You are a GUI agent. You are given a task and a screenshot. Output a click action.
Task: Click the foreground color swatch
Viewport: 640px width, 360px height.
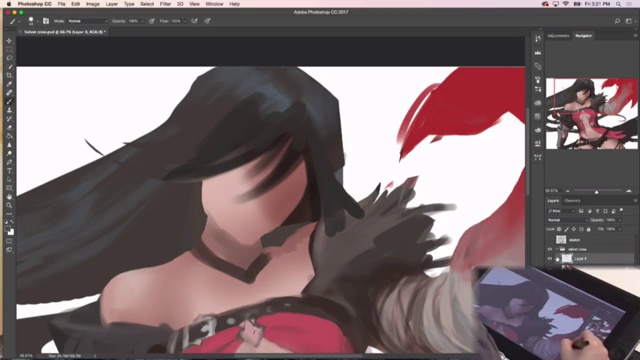pos(7,229)
